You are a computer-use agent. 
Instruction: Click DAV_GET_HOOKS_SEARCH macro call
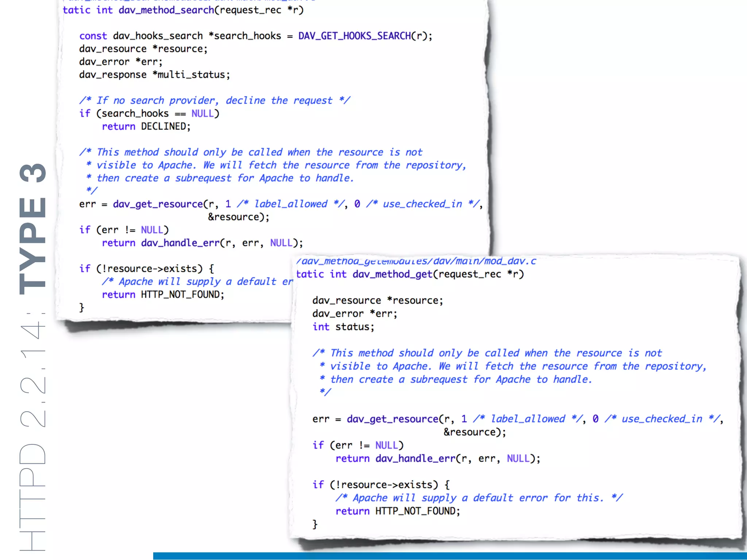[355, 36]
